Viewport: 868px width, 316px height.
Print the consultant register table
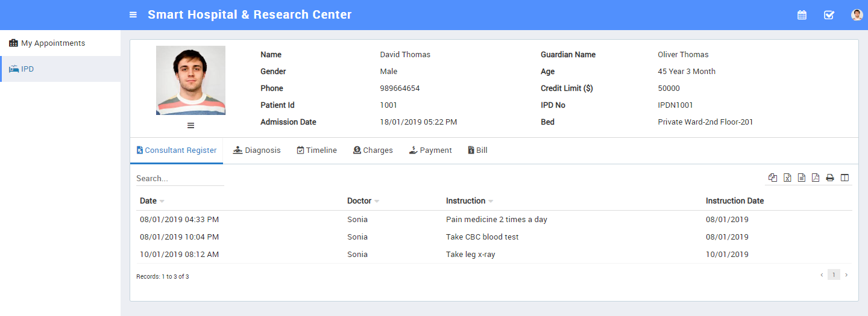[830, 178]
